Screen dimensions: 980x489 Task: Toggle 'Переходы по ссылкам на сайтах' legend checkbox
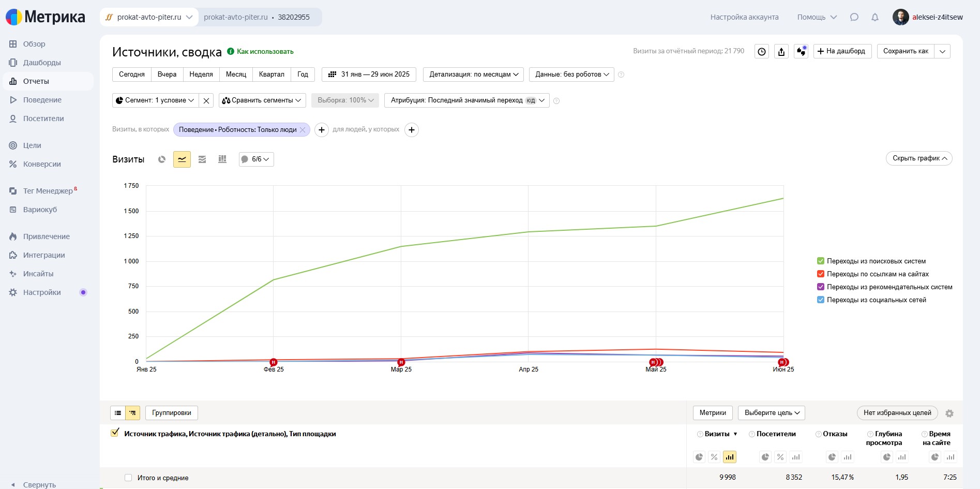point(820,274)
